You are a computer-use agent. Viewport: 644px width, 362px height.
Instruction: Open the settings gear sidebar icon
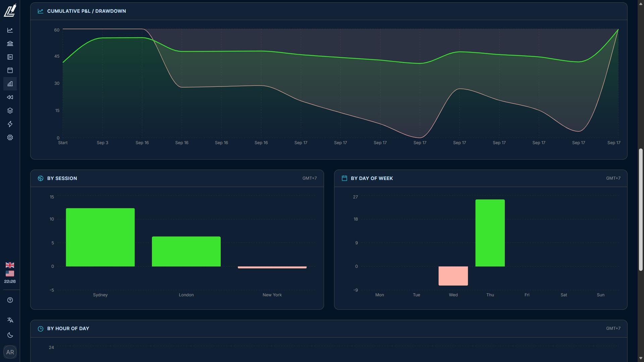pos(10,137)
